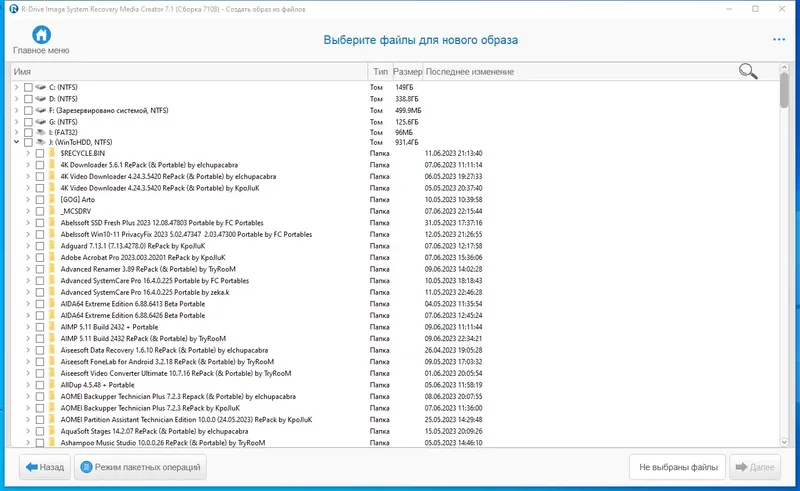
Task: Sort by the Имя column header
Action: click(x=189, y=72)
